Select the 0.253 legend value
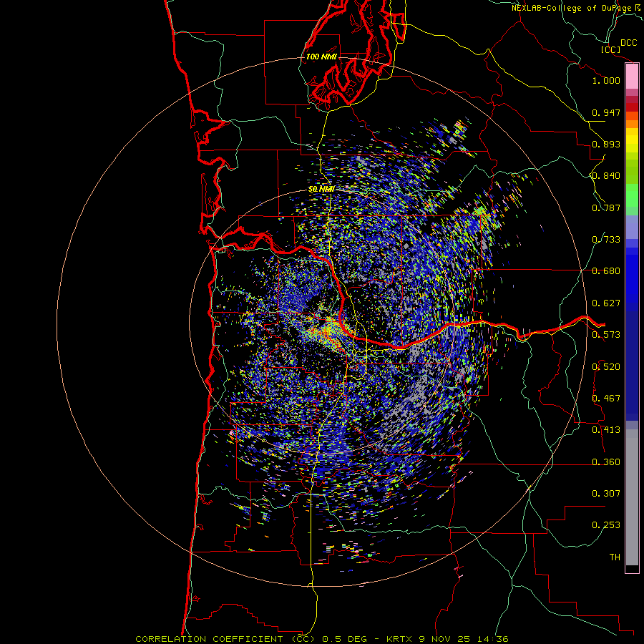Viewport: 644px width, 644px height. pyautogui.click(x=606, y=525)
